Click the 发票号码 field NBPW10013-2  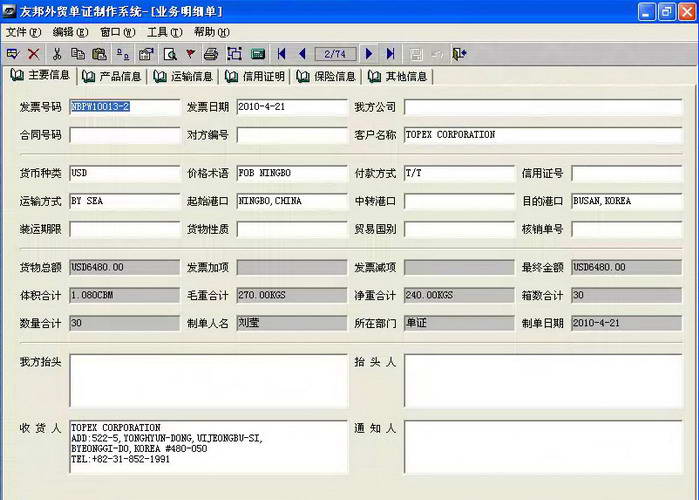(125, 107)
